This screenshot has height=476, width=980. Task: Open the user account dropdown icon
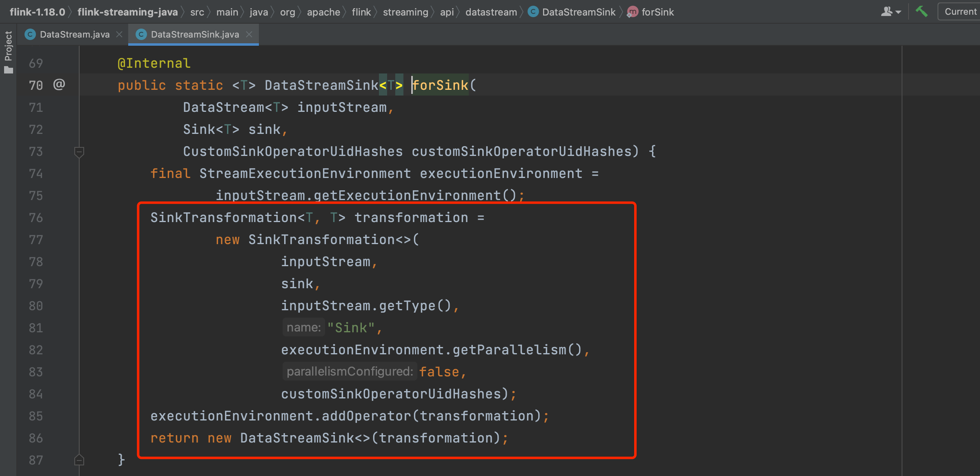point(891,12)
